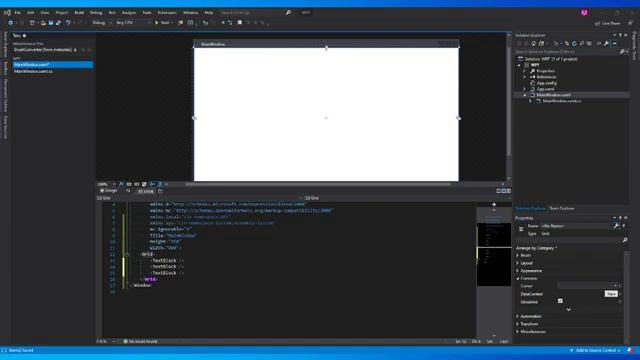Open the File menu

click(18, 13)
